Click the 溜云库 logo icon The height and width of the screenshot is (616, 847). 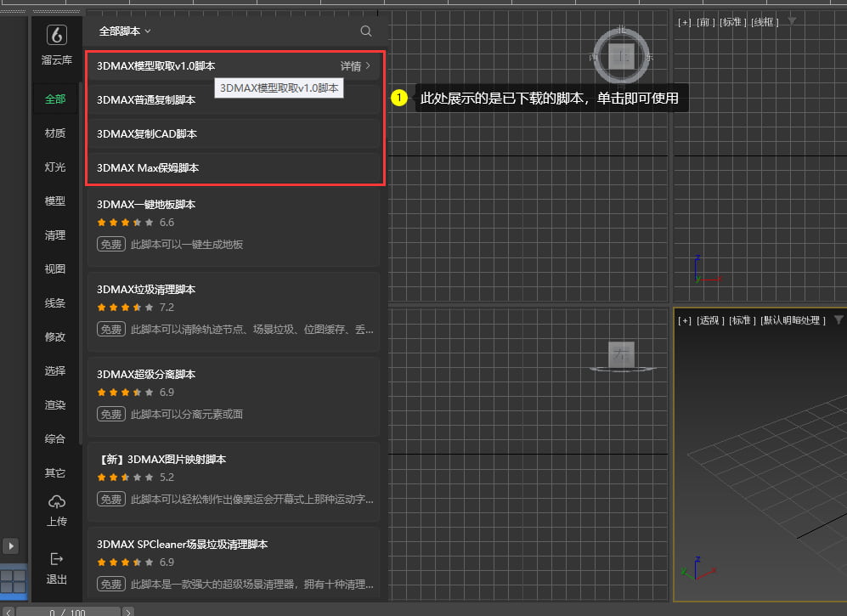57,35
